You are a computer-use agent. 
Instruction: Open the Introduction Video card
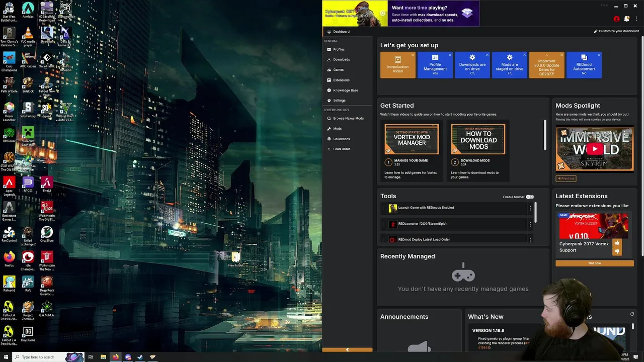coord(397,65)
